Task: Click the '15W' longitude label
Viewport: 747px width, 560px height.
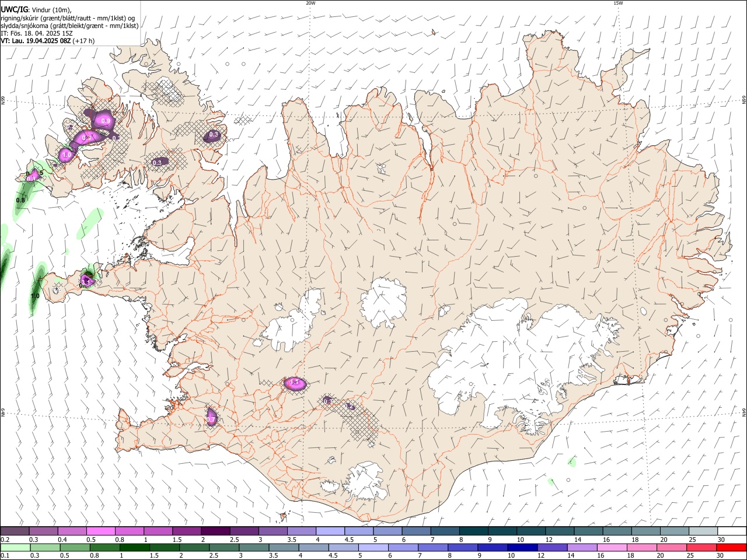Action: (x=618, y=3)
